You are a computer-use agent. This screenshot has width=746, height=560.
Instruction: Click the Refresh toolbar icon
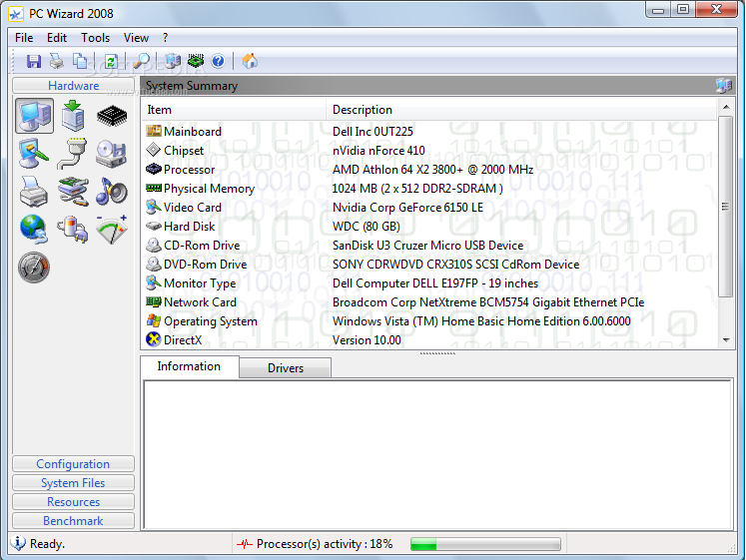click(x=111, y=61)
